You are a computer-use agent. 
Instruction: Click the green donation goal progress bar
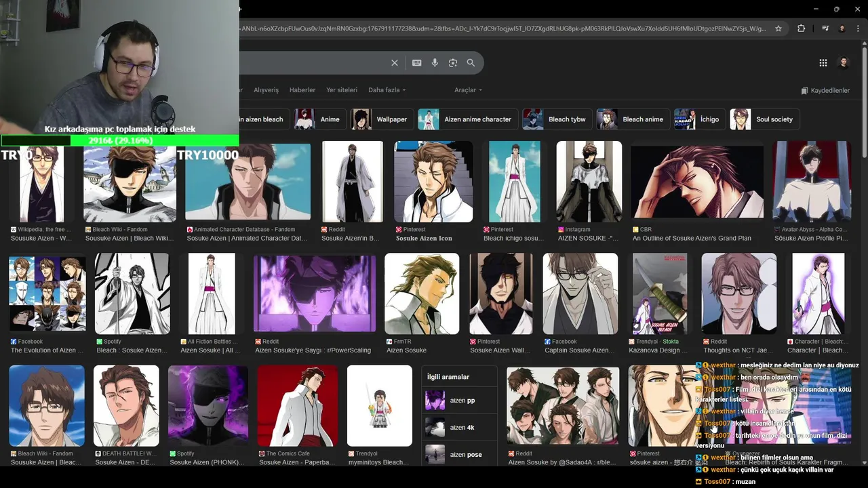point(119,140)
